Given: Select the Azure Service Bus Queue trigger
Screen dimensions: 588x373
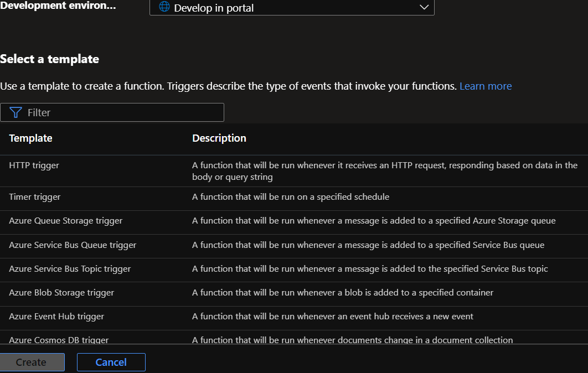Looking at the screenshot, I should point(73,245).
